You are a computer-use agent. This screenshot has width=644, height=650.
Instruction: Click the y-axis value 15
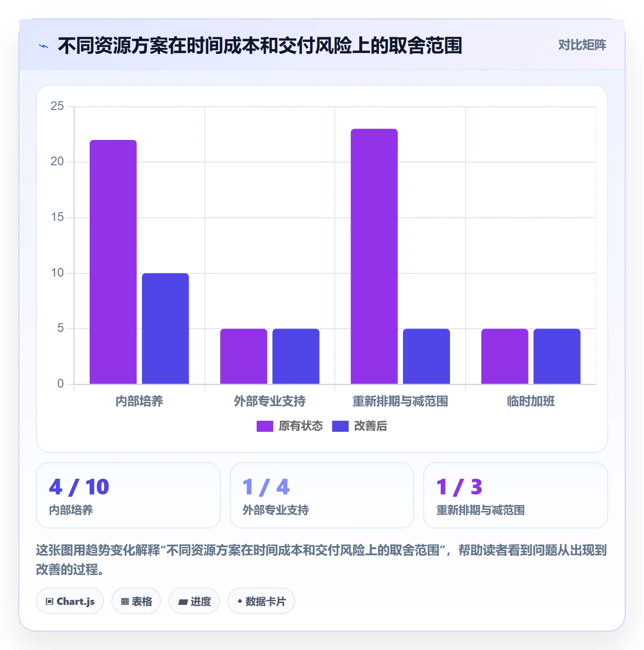tap(57, 217)
